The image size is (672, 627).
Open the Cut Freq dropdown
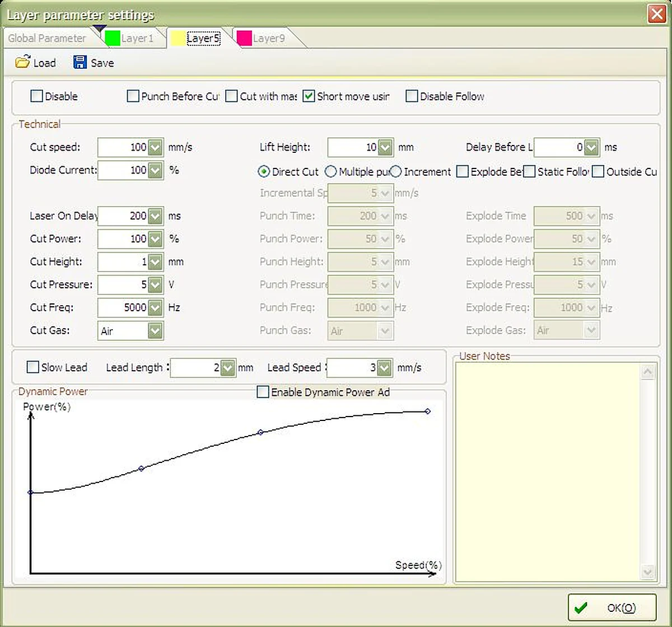(156, 307)
